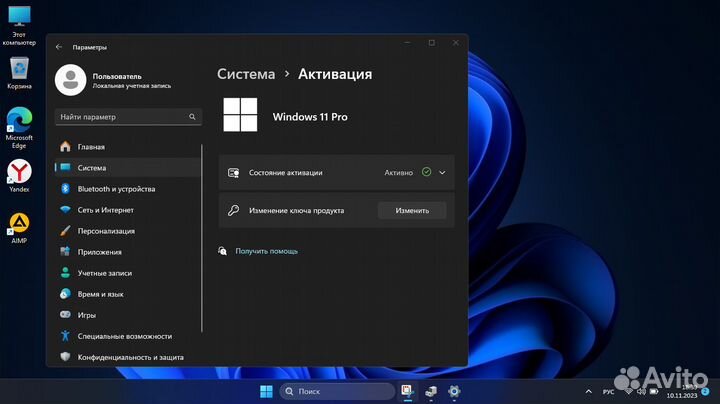
Task: Open This PC desktop icon
Action: coord(19,25)
